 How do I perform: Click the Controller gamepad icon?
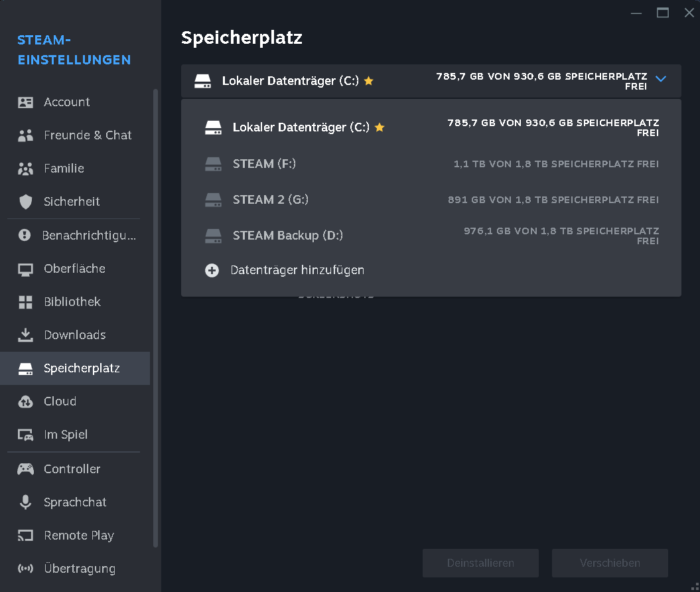(25, 469)
